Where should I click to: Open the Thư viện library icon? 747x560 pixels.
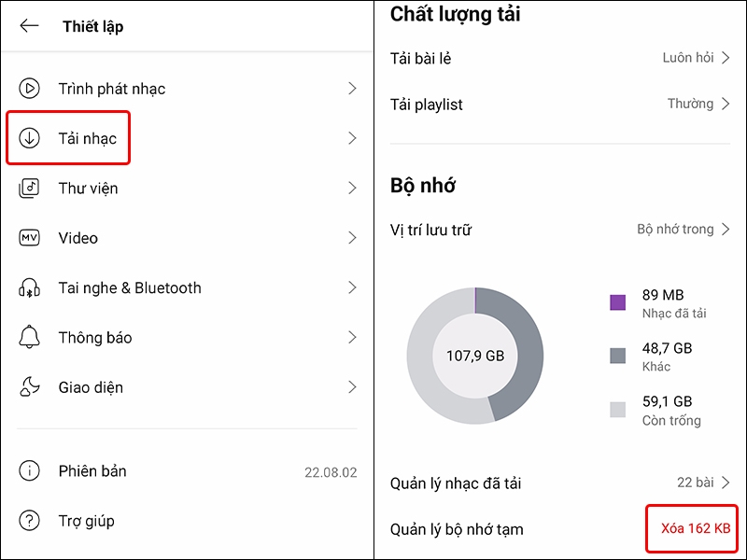click(30, 188)
